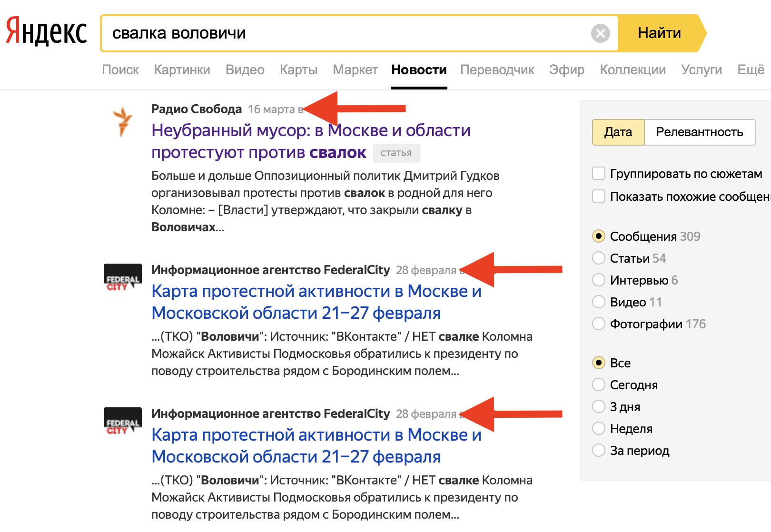The width and height of the screenshot is (771, 532).
Task: Enable the 'Группировать по сюжетам' checkbox
Action: (x=599, y=174)
